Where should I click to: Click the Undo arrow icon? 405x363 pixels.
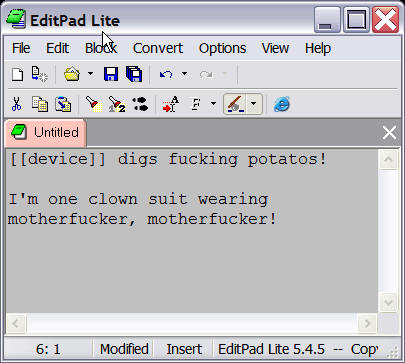coord(166,74)
